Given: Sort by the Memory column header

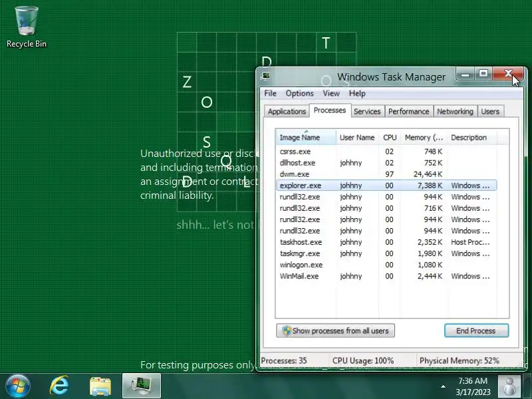Looking at the screenshot, I should pos(424,138).
